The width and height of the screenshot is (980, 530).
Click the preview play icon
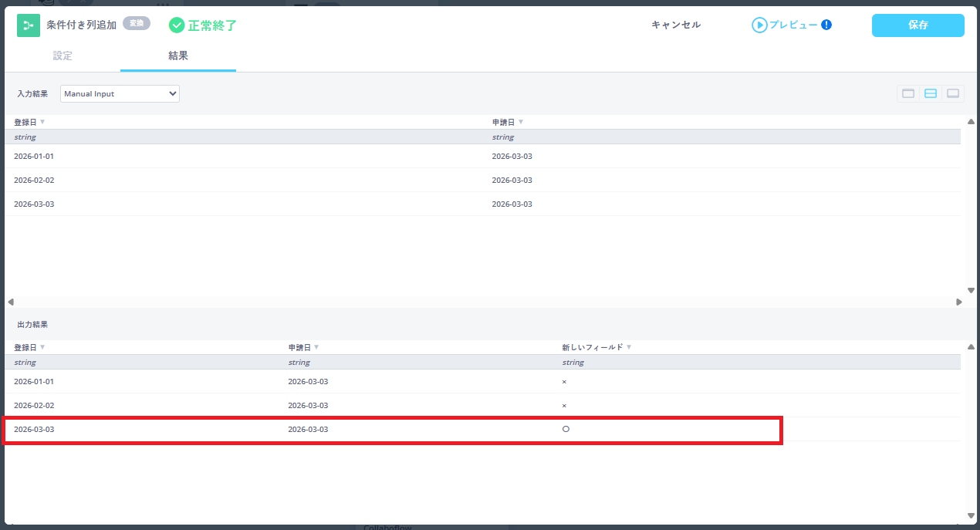[759, 25]
